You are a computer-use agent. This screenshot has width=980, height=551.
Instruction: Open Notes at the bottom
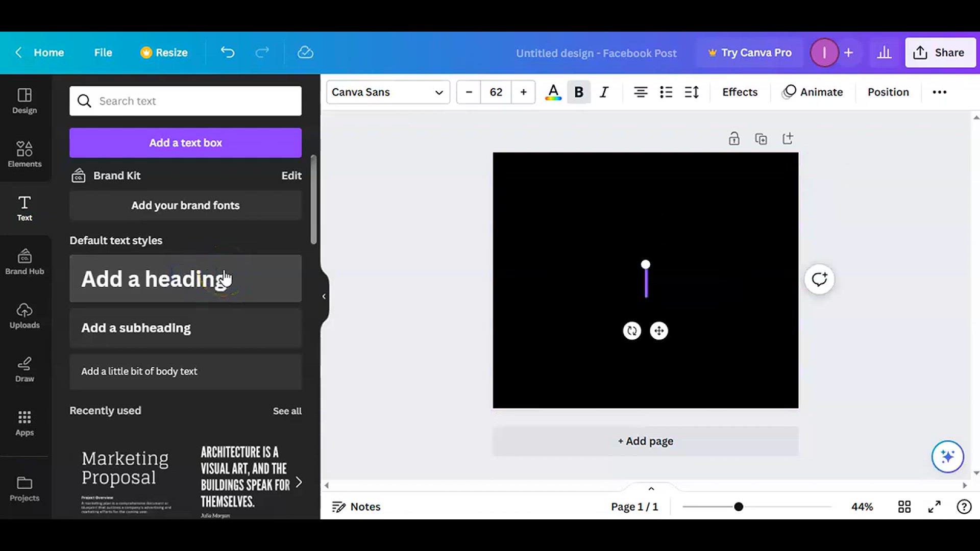point(356,507)
